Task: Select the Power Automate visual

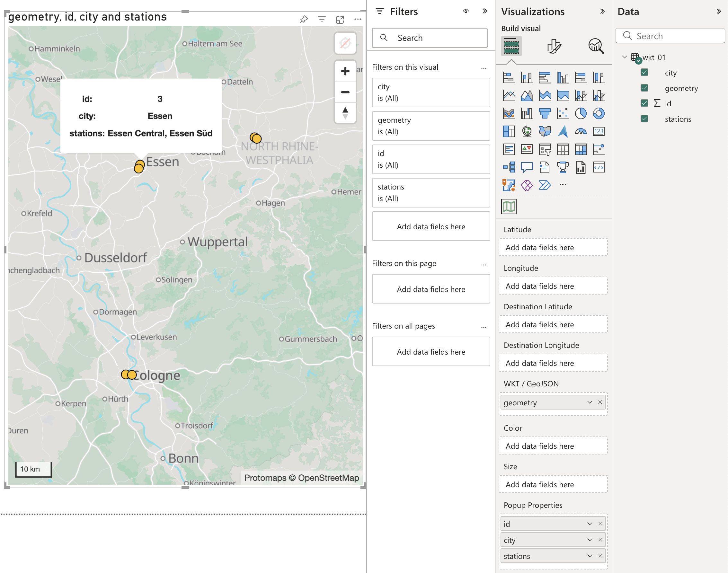Action: click(545, 185)
